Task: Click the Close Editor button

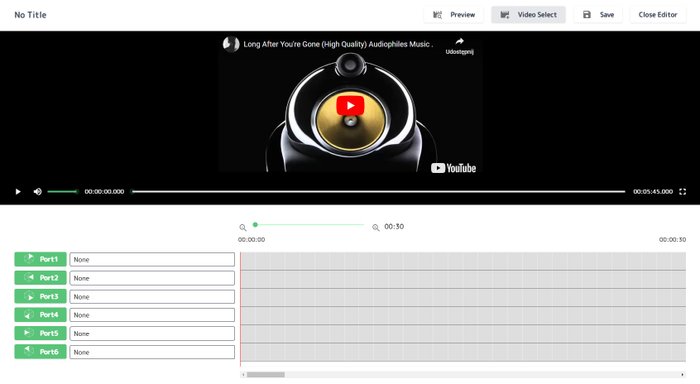Action: pos(658,15)
